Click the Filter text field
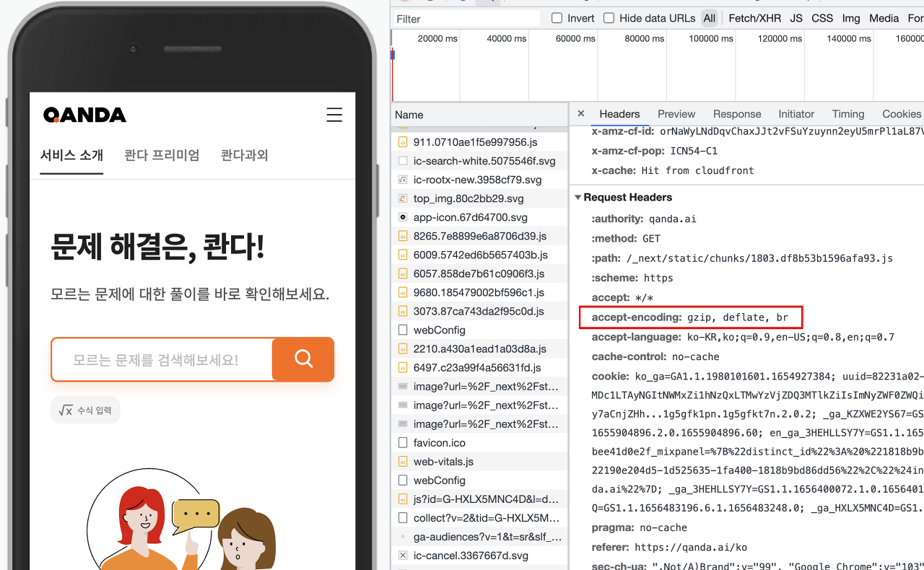 coord(466,18)
